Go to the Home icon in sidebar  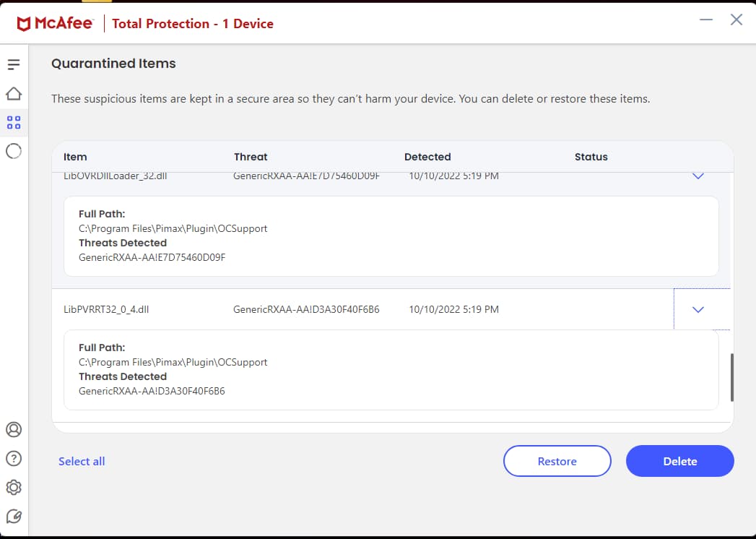[14, 94]
